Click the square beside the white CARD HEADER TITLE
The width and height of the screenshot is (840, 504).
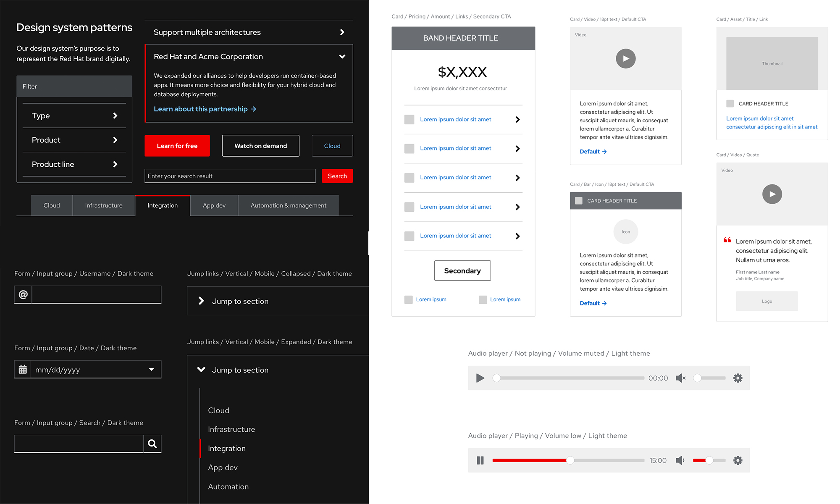(x=730, y=104)
